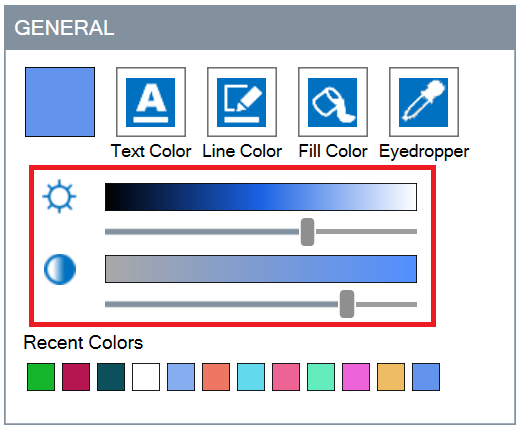Pick the coral orange recent color swatch
The height and width of the screenshot is (430, 520).
(216, 377)
